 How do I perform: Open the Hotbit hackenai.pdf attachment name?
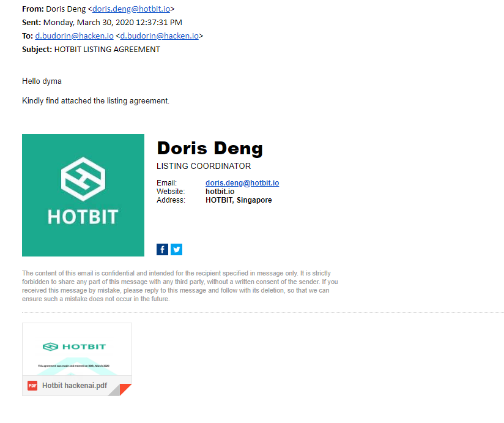pyautogui.click(x=75, y=386)
